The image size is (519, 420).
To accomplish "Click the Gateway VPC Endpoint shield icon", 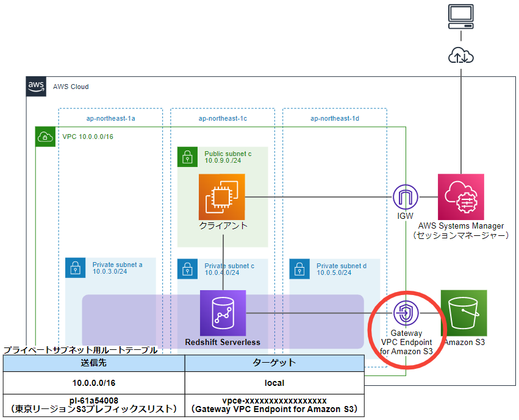I will pyautogui.click(x=406, y=313).
